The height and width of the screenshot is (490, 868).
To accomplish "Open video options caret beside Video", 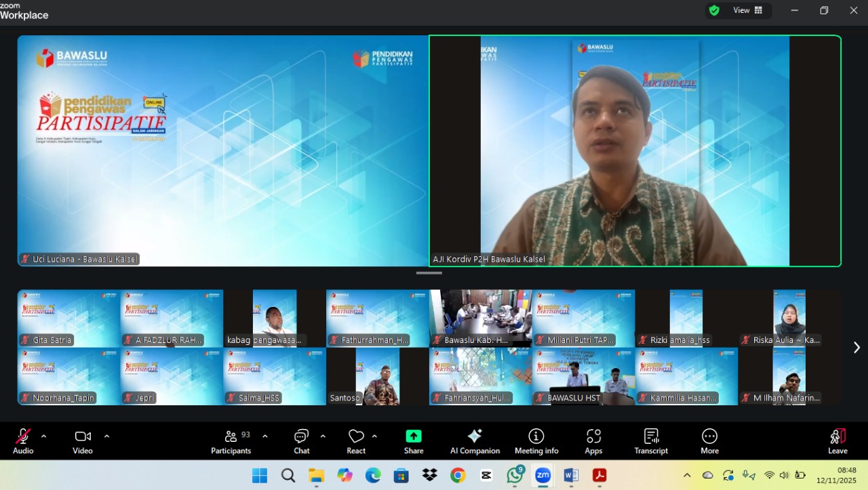I will point(106,436).
